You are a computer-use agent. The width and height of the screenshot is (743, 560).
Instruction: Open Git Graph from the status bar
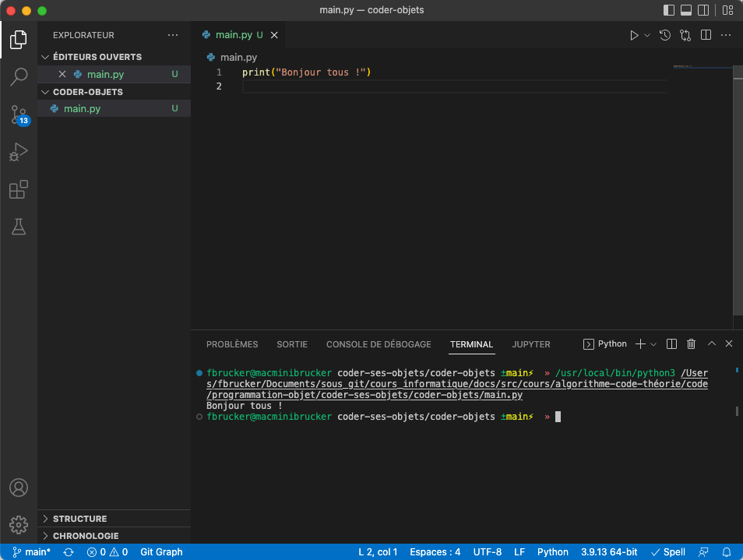coord(160,551)
